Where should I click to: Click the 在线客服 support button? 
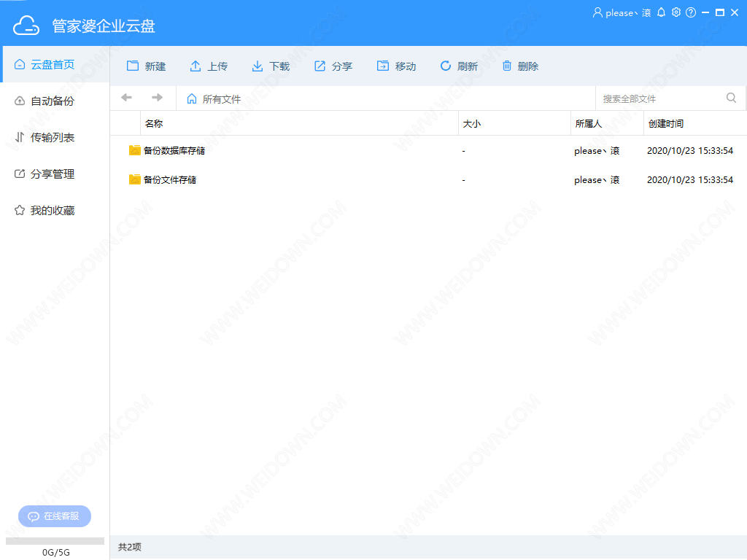tap(55, 516)
